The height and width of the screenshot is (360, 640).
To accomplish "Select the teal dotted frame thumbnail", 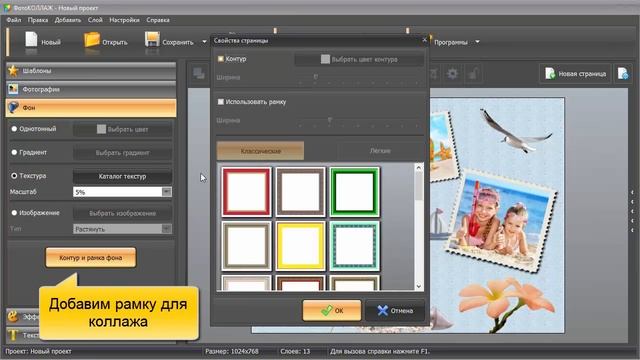I will [354, 246].
